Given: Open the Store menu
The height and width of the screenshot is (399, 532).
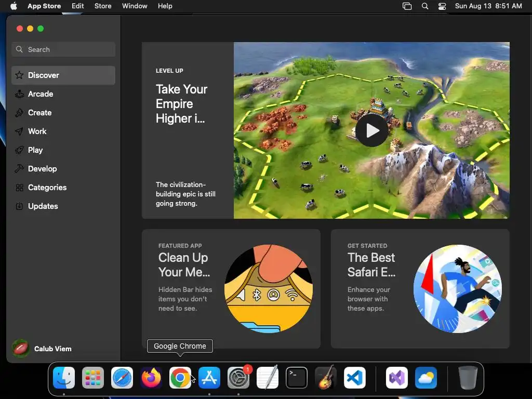Looking at the screenshot, I should tap(103, 6).
